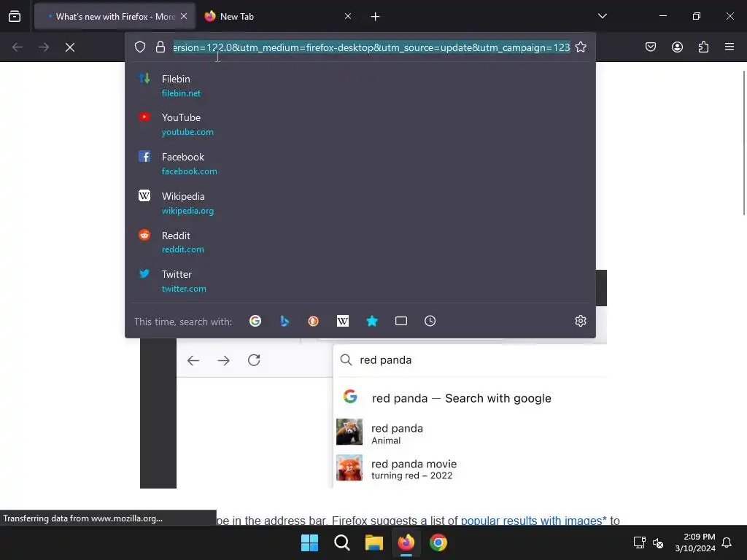Bookmark this page with star icon
Viewport: 747px width, 560px height.
[580, 47]
